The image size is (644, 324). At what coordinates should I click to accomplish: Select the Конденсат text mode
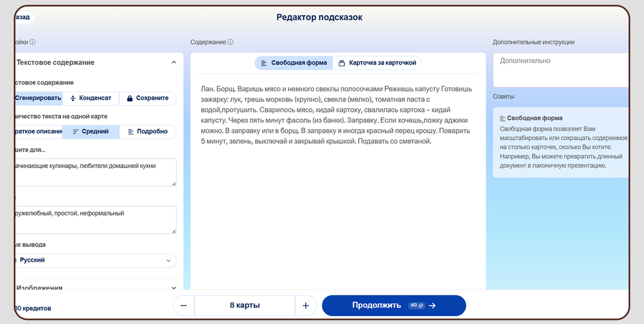91,98
